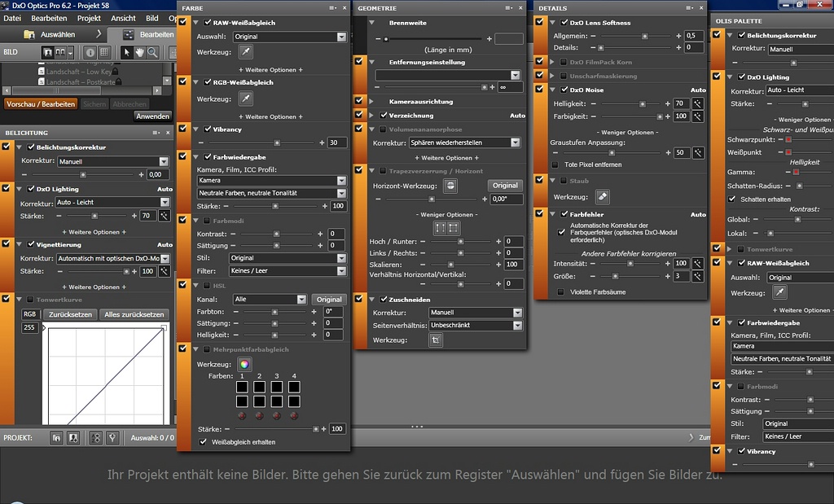The width and height of the screenshot is (834, 504).
Task: Click Original button in HSL section
Action: pyautogui.click(x=329, y=300)
